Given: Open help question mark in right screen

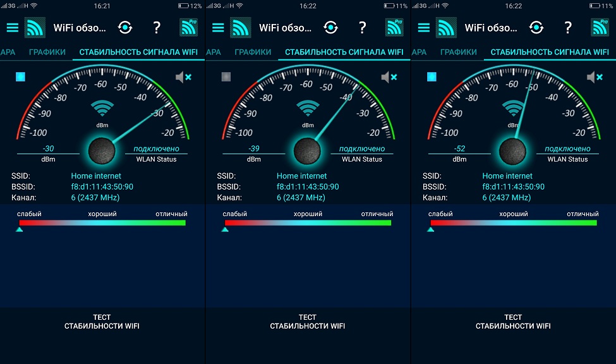Looking at the screenshot, I should click(568, 28).
